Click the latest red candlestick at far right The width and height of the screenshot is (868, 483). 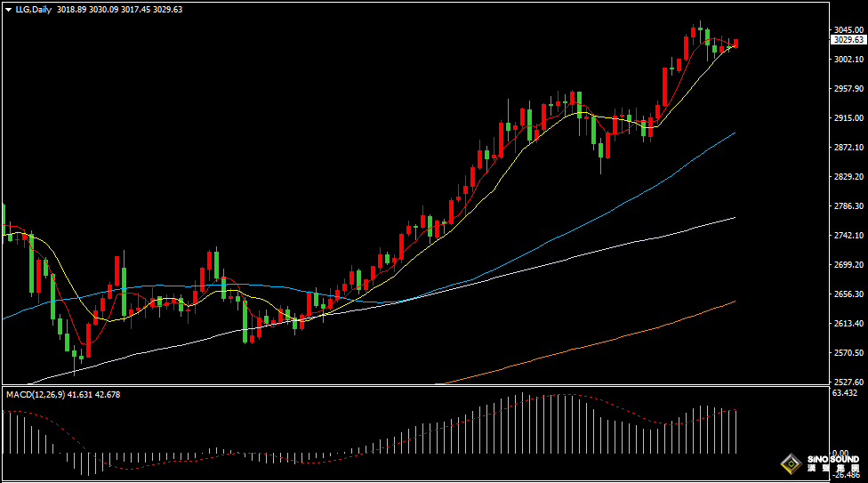coord(735,44)
